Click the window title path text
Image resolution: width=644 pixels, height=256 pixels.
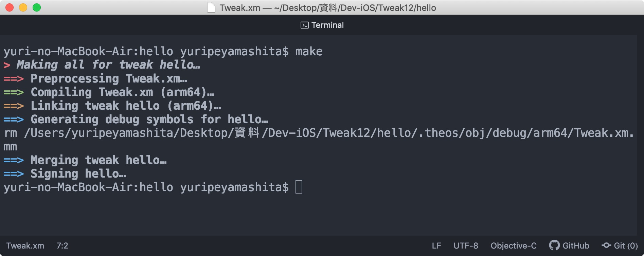tap(328, 7)
